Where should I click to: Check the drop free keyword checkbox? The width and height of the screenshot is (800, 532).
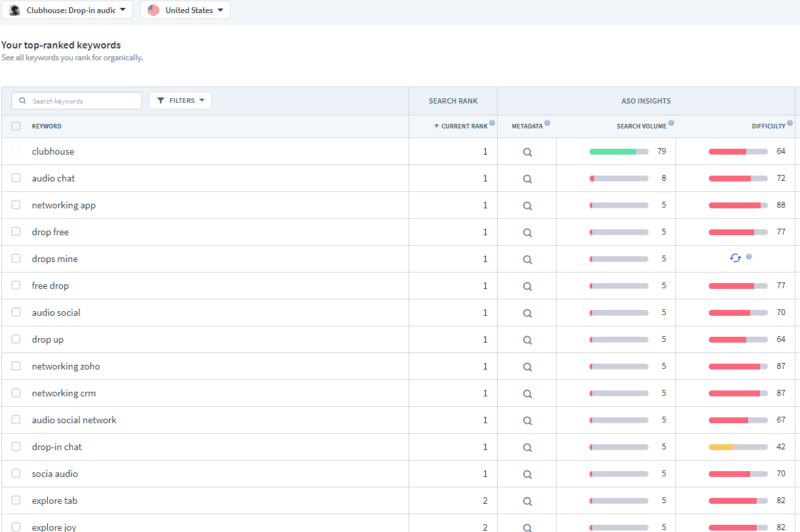16,232
